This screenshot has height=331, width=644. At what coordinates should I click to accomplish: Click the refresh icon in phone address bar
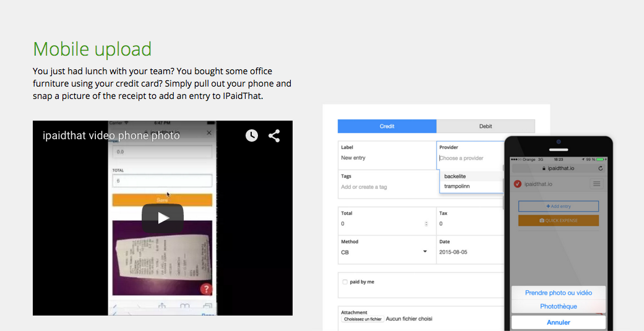(x=601, y=168)
